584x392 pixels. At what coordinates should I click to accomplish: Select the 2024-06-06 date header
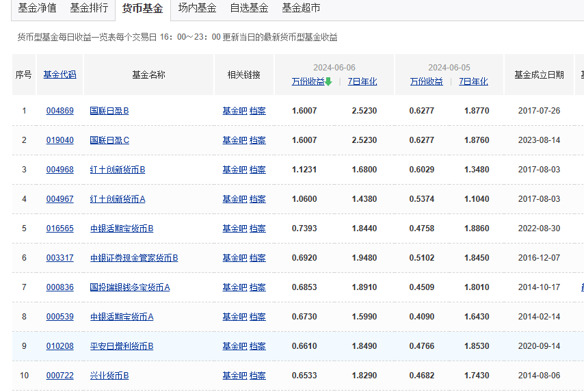click(x=334, y=68)
